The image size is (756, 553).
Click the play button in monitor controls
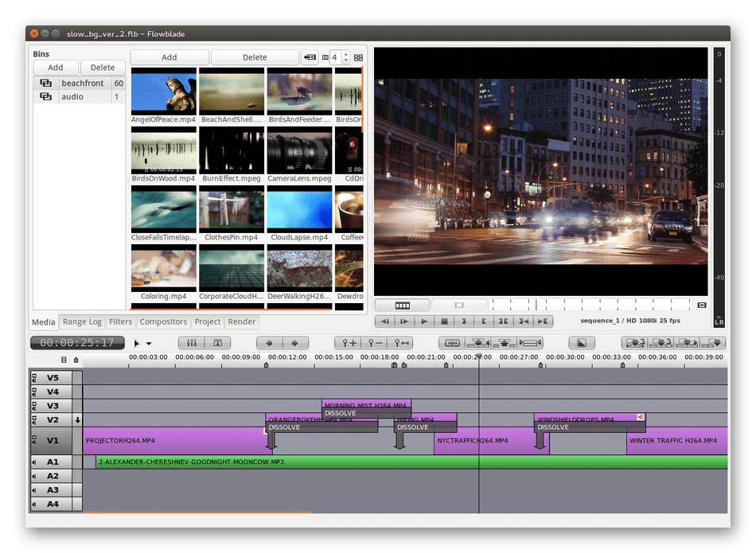tap(424, 321)
